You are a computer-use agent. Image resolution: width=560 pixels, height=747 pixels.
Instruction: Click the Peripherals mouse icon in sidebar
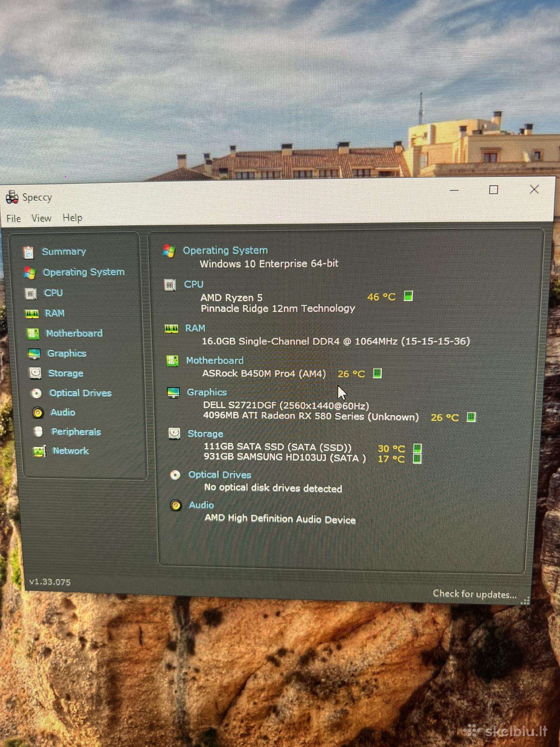(x=38, y=431)
